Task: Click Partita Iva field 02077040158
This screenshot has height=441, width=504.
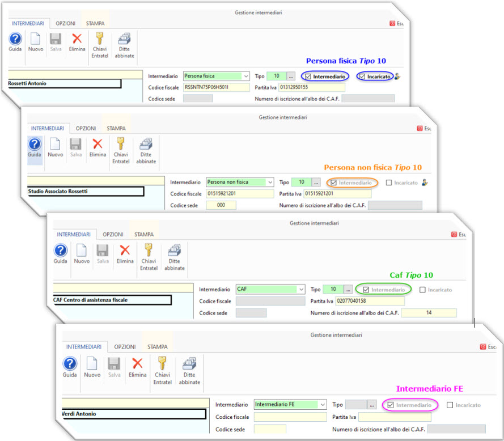Action: coord(370,301)
